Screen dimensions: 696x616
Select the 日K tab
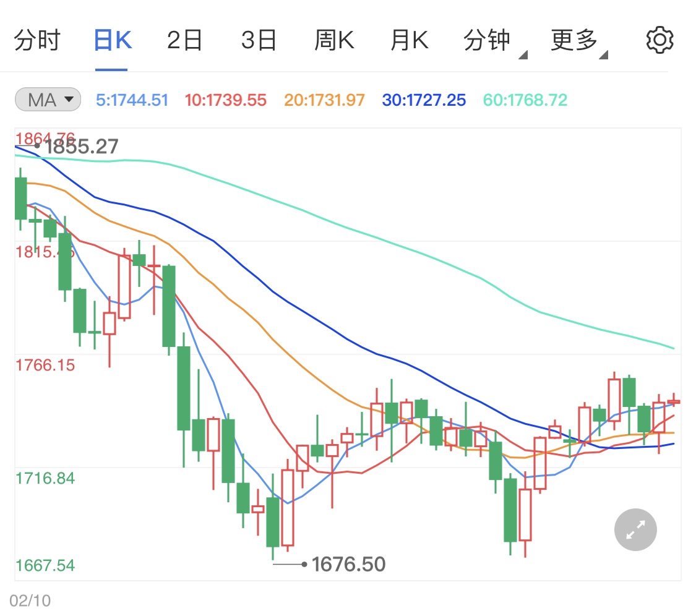click(113, 40)
